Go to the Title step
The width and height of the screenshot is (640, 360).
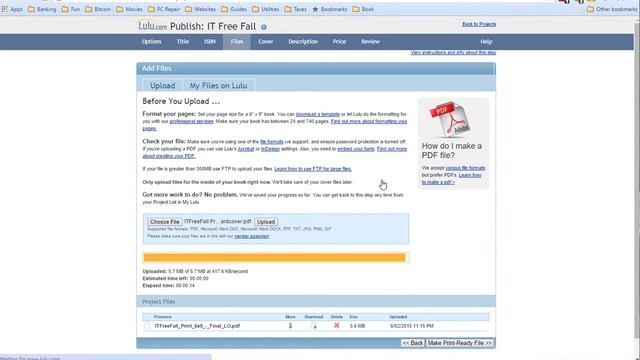tap(182, 42)
